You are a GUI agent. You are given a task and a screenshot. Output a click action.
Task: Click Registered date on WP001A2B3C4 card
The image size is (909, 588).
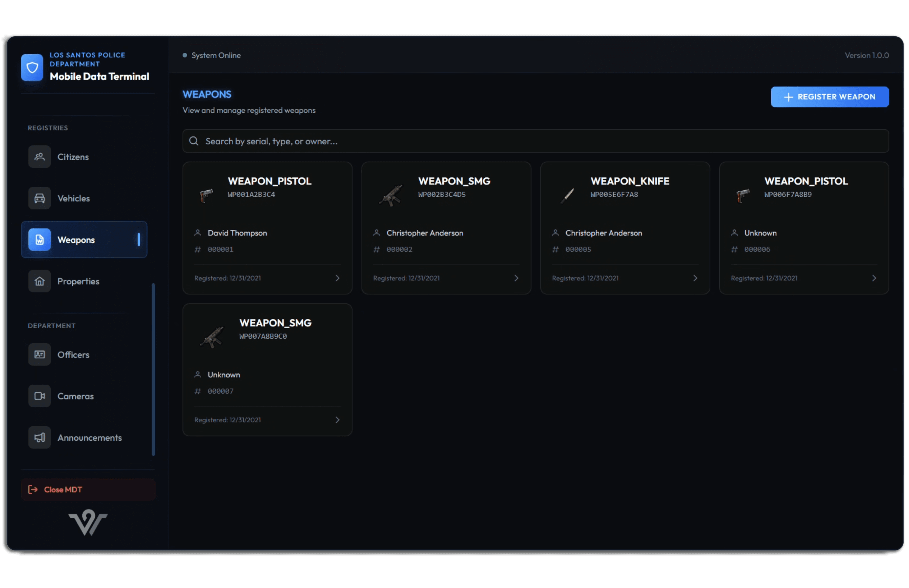(x=228, y=278)
